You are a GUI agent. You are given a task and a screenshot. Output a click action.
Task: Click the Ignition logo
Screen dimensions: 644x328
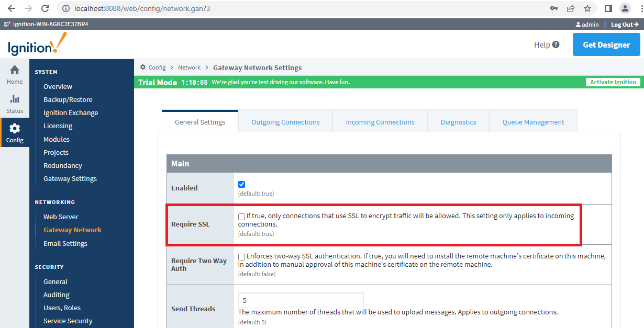[x=35, y=44]
